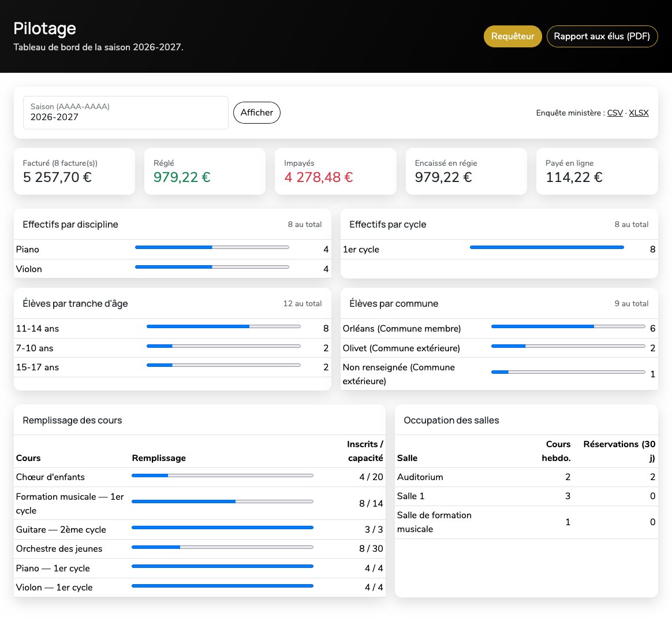The height and width of the screenshot is (639, 672).
Task: Click the 8 / 30 capacity value
Action: (x=371, y=548)
